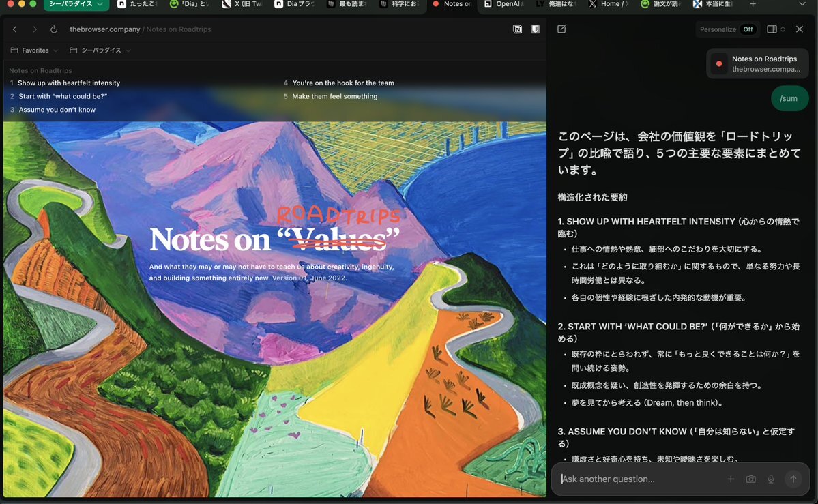Screen dimensions: 818x504
Task: Click the Notes on Roadtrips page chip
Action: [x=757, y=63]
